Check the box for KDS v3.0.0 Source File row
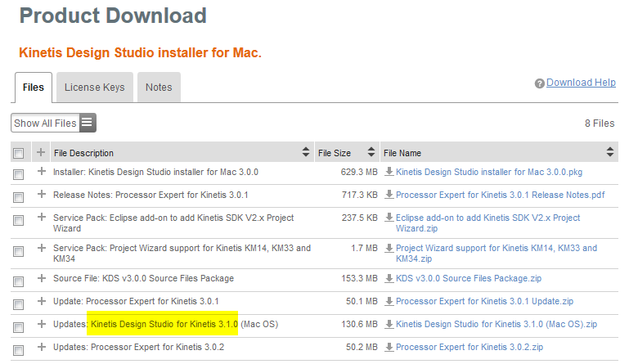The height and width of the screenshot is (364, 629). point(19,281)
